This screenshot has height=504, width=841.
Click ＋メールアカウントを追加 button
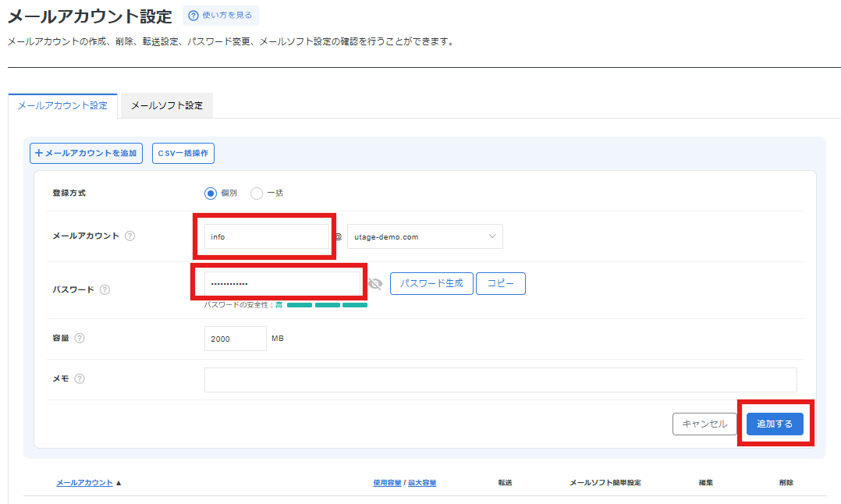(86, 154)
